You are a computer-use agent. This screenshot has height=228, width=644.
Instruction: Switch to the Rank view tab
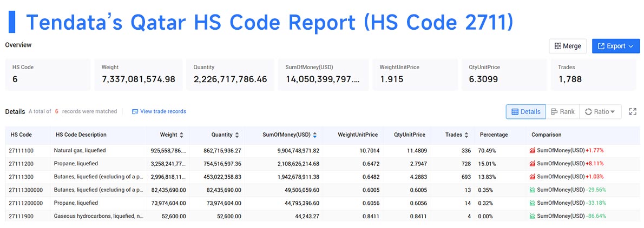point(563,111)
